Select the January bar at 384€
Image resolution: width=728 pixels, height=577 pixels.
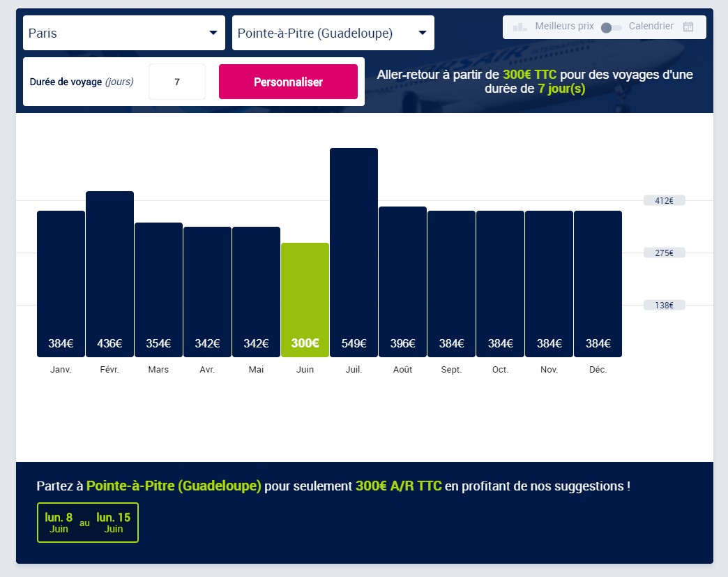coord(61,284)
